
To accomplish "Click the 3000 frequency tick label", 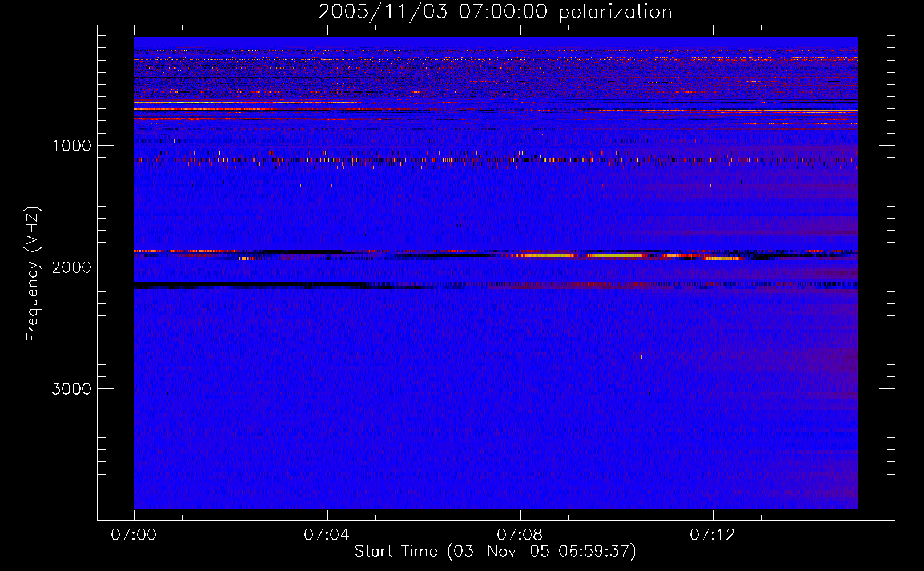I will click(x=71, y=389).
